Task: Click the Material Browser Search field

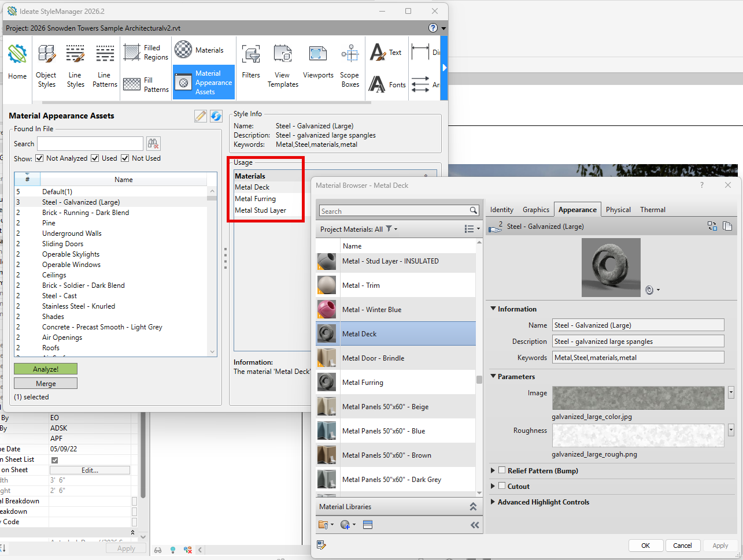Action: pyautogui.click(x=394, y=211)
